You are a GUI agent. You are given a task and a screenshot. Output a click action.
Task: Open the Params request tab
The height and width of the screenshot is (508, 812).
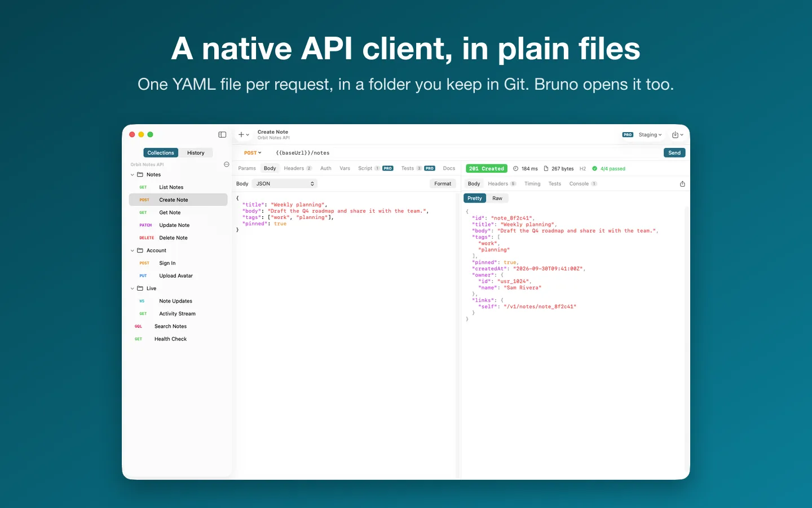[247, 168]
